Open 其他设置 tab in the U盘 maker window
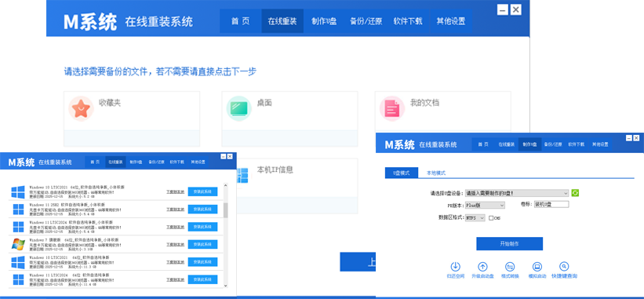This screenshot has height=299, width=644. (600, 144)
